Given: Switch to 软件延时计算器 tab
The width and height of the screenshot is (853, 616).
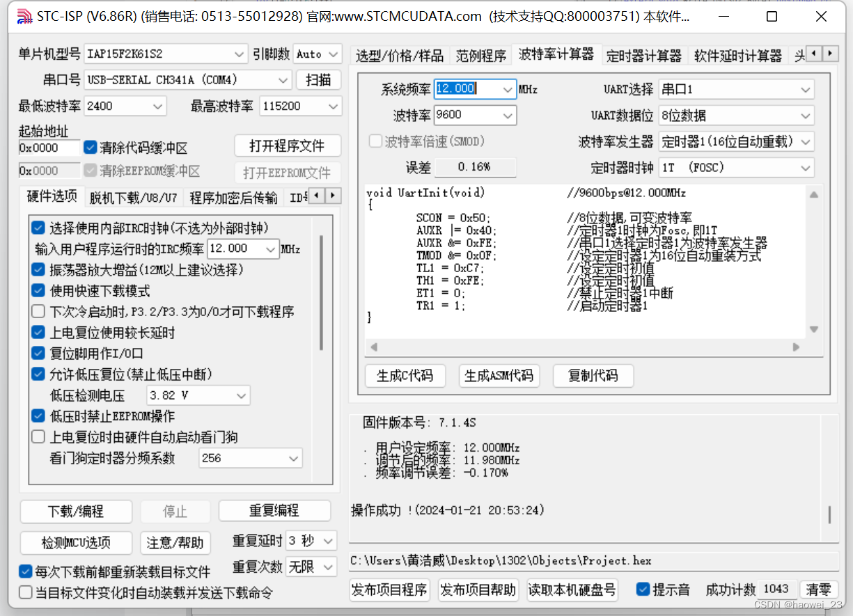Looking at the screenshot, I should click(738, 56).
